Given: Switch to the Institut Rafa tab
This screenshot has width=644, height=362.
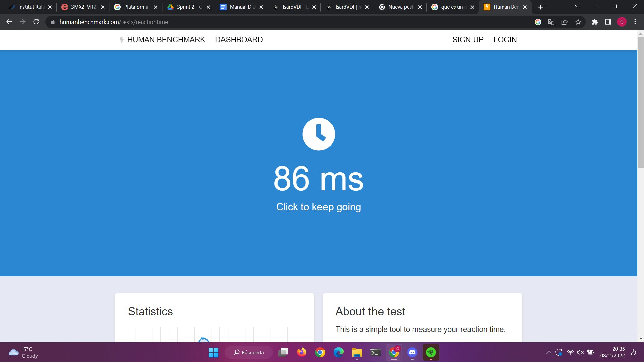Looking at the screenshot, I should (x=31, y=7).
